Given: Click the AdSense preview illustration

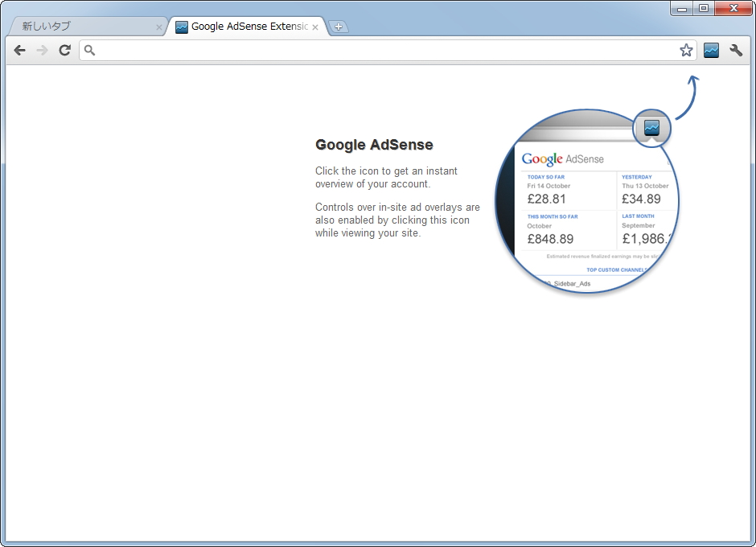Looking at the screenshot, I should click(587, 200).
